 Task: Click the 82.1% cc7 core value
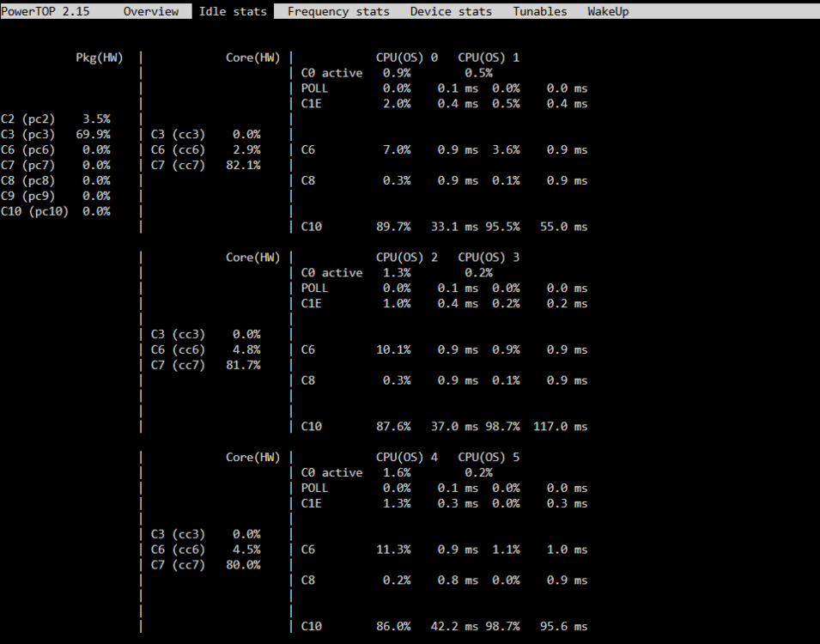pyautogui.click(x=243, y=166)
